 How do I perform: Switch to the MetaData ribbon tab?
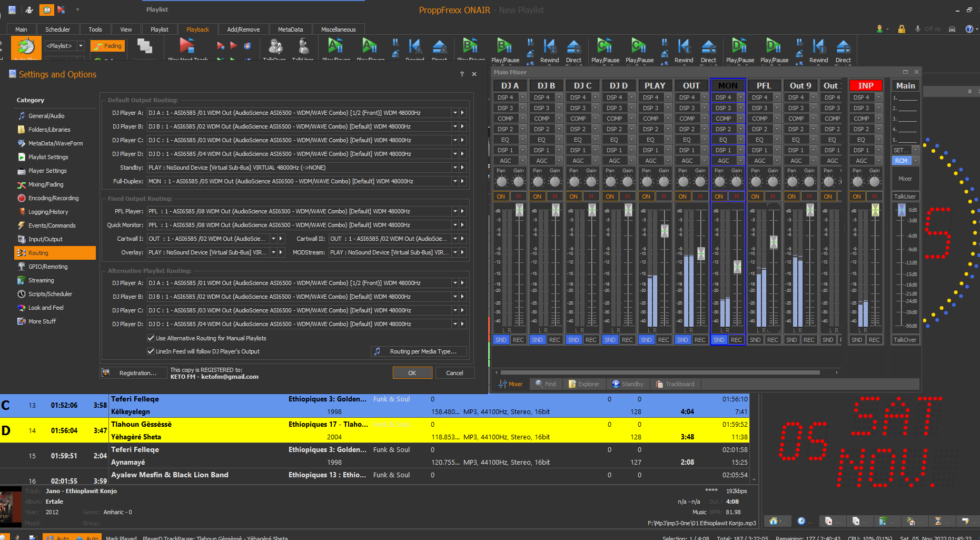(290, 30)
